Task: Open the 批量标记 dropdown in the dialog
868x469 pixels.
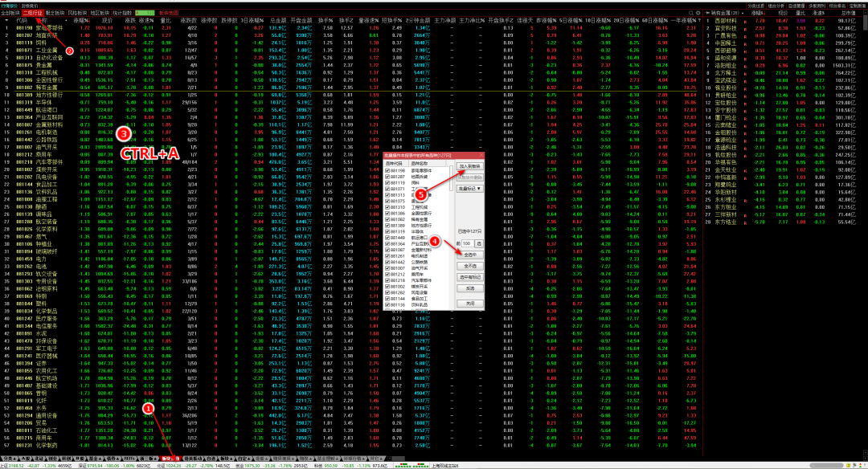Action: point(470,189)
